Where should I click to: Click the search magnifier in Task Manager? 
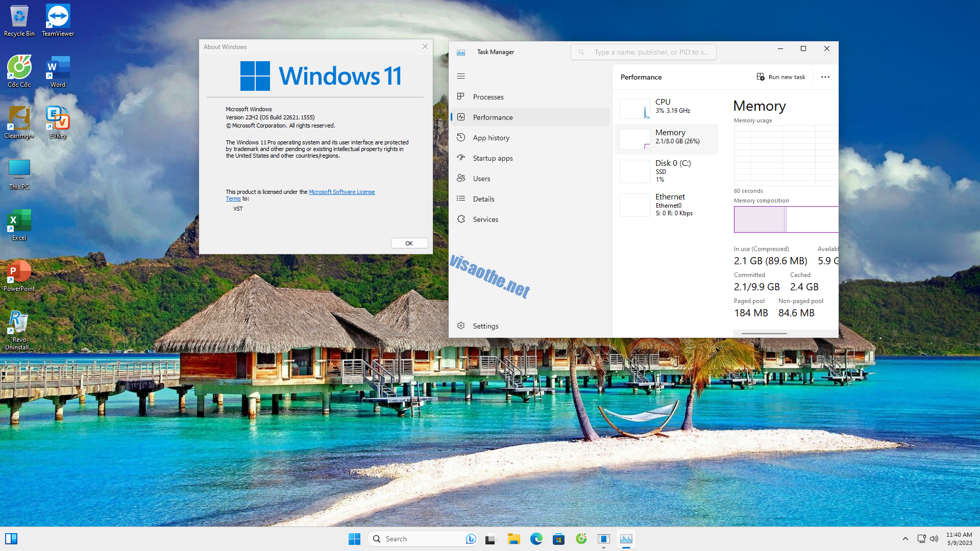coord(581,52)
